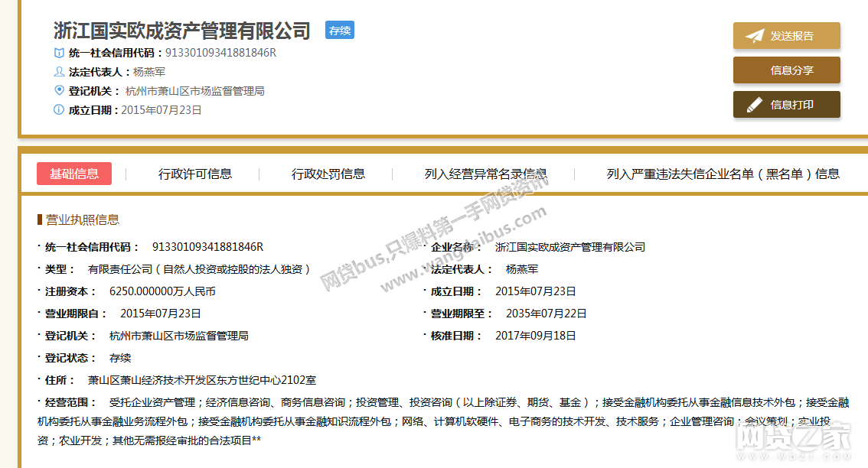Open the 列入严重违法失信企业名单(黑名单)信息 tab
Image resolution: width=868 pixels, height=468 pixels.
[x=723, y=174]
